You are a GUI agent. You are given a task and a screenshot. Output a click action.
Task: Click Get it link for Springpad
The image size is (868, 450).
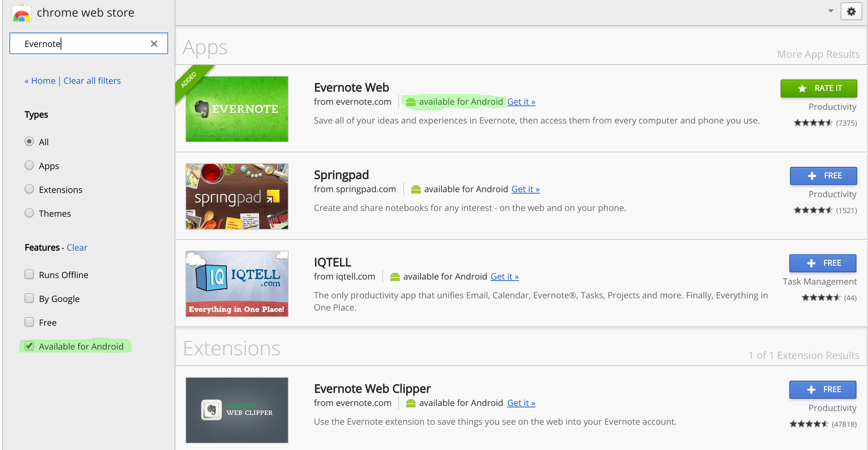pyautogui.click(x=525, y=189)
